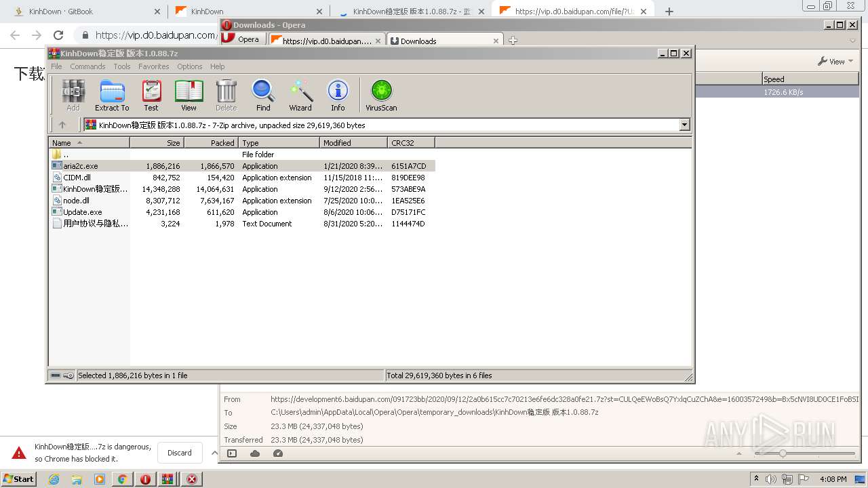Click the Opera cloud sync icon

(x=255, y=453)
